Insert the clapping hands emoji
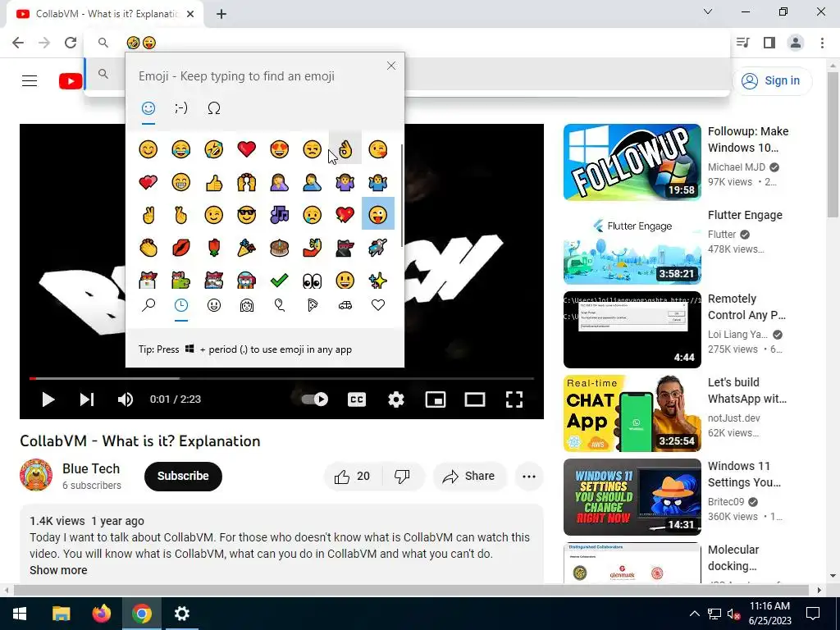Screen dimensions: 840x630 (148, 248)
